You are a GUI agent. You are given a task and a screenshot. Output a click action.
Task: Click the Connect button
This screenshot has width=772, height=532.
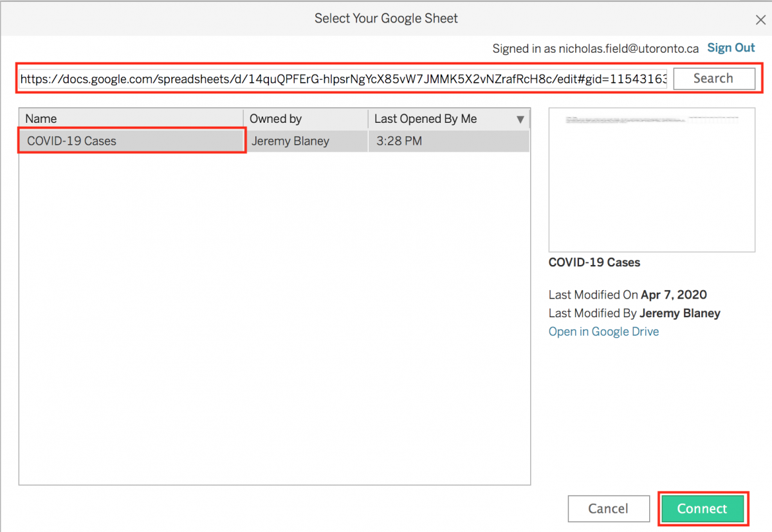[x=702, y=508]
